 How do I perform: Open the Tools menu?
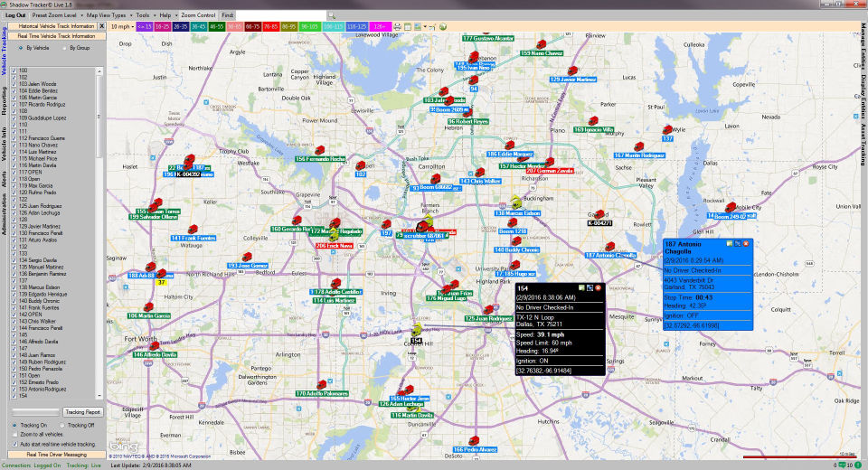pos(143,16)
